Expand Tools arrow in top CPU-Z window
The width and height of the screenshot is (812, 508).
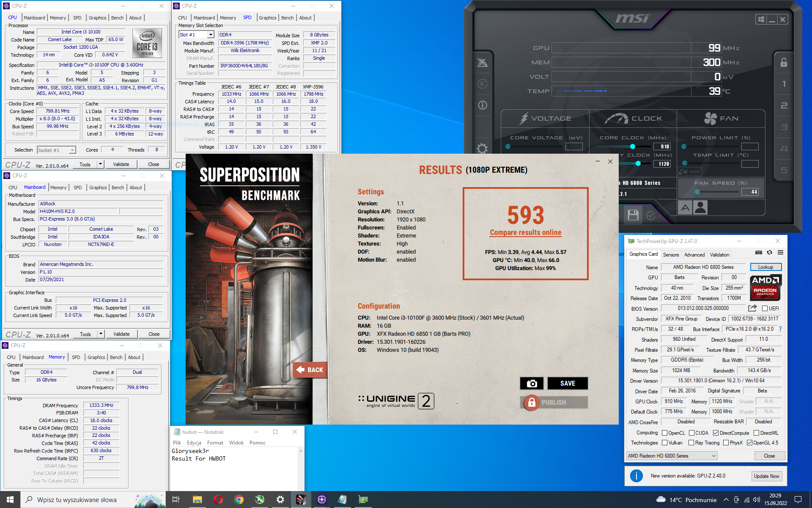point(100,164)
